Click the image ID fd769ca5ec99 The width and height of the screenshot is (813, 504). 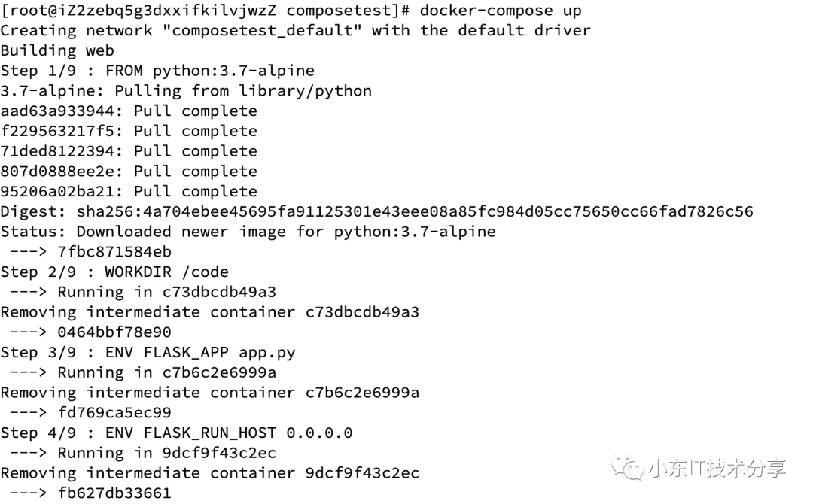click(x=114, y=413)
